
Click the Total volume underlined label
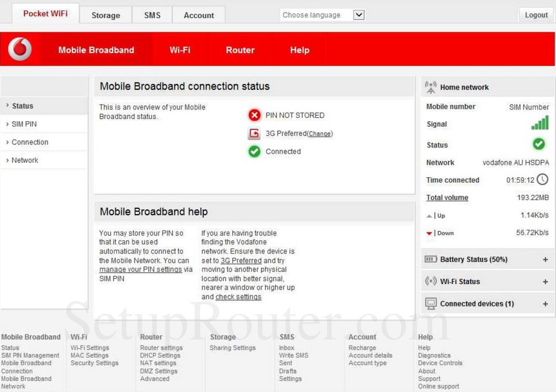pos(447,198)
